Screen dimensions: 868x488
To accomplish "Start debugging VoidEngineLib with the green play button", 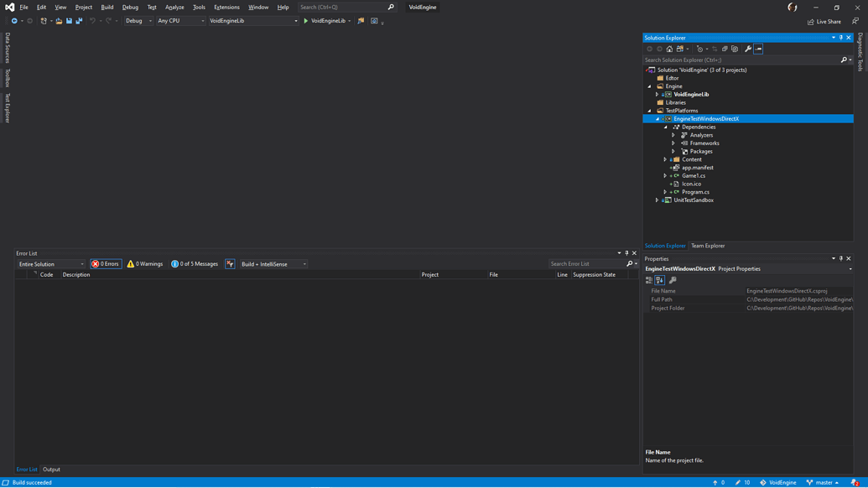I will point(306,21).
